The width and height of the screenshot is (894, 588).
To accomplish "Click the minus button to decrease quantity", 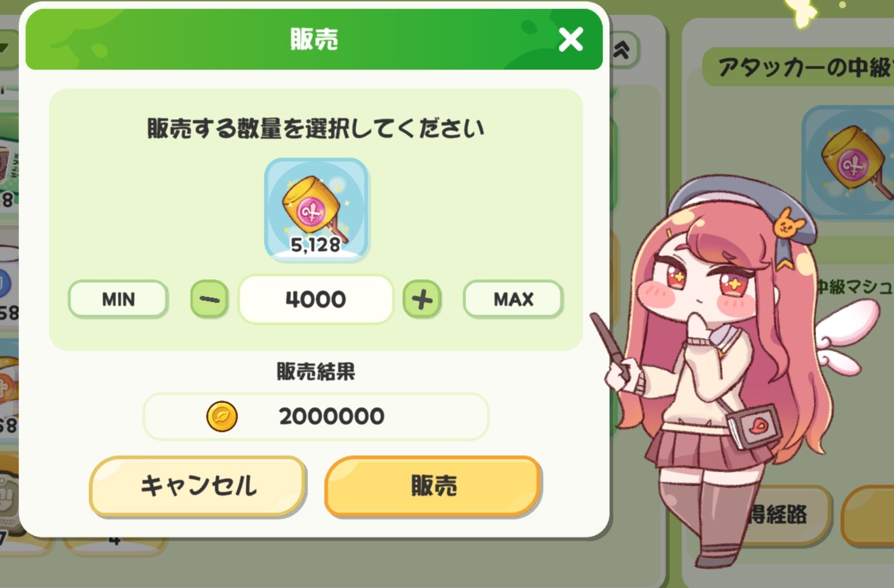I will point(209,300).
